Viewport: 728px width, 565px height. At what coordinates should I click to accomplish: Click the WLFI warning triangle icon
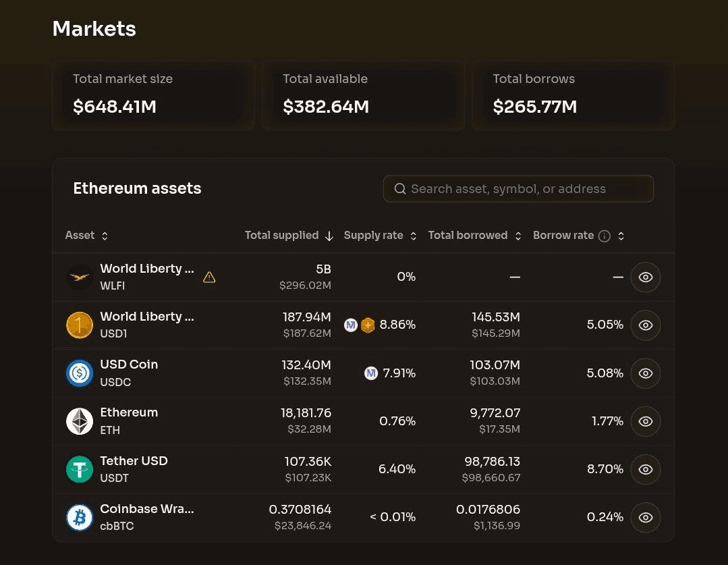coord(209,277)
